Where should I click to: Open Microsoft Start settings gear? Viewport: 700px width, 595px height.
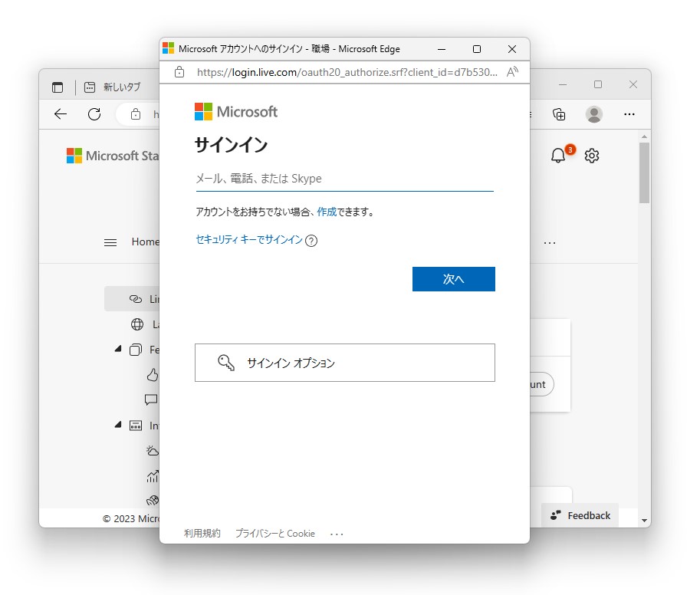tap(591, 155)
